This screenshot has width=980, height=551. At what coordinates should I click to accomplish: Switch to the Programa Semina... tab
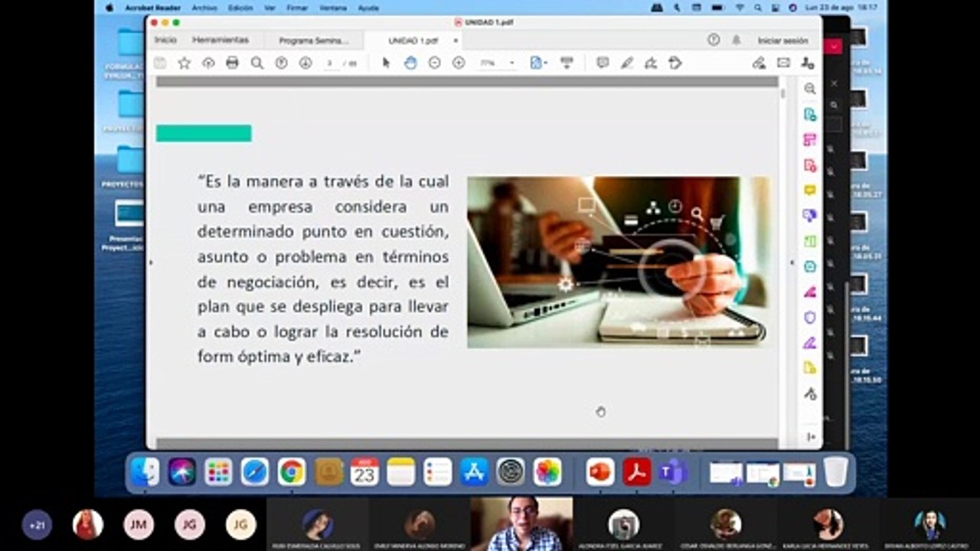(314, 41)
